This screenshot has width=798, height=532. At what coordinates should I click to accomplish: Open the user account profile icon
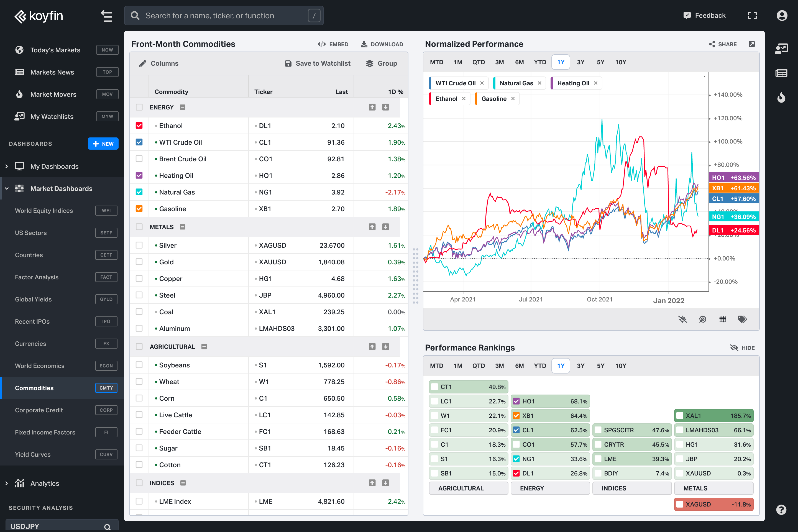(782, 16)
